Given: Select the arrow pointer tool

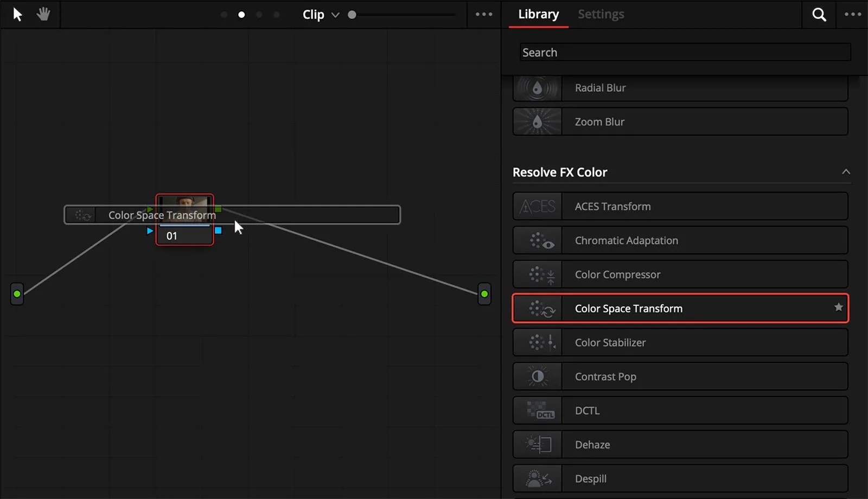Looking at the screenshot, I should point(17,14).
